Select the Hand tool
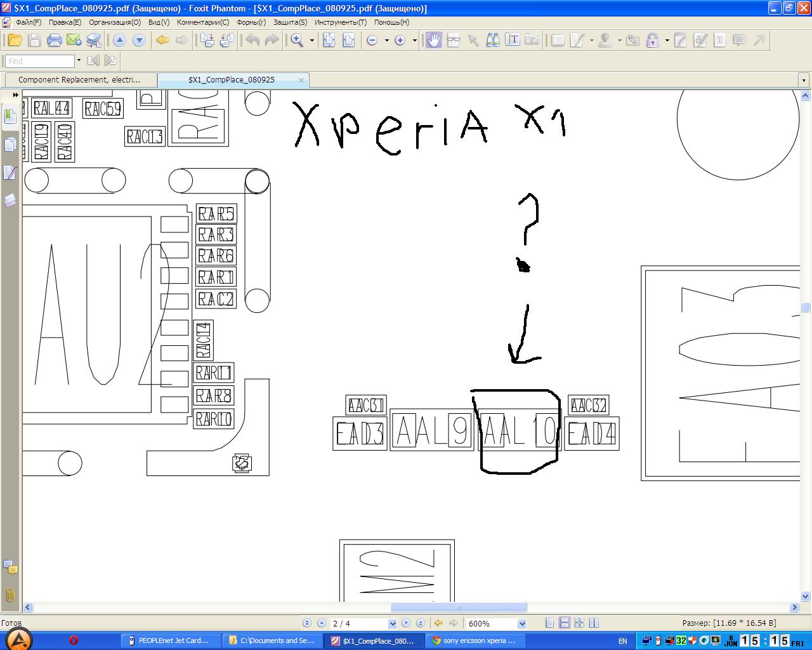This screenshot has height=650, width=812. tap(434, 40)
